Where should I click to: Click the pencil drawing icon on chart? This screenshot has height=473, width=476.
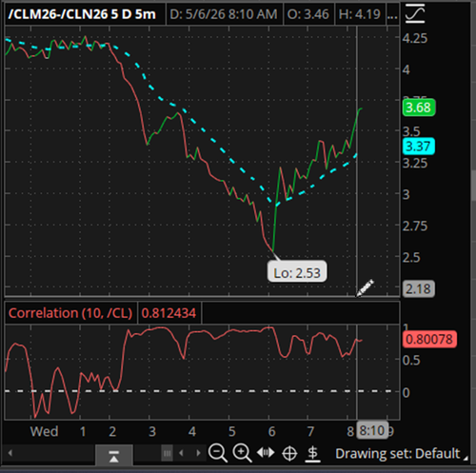tap(365, 288)
